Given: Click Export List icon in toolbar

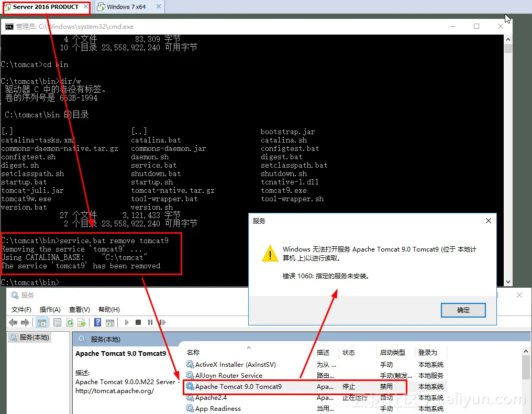Looking at the screenshot, I should [82, 322].
